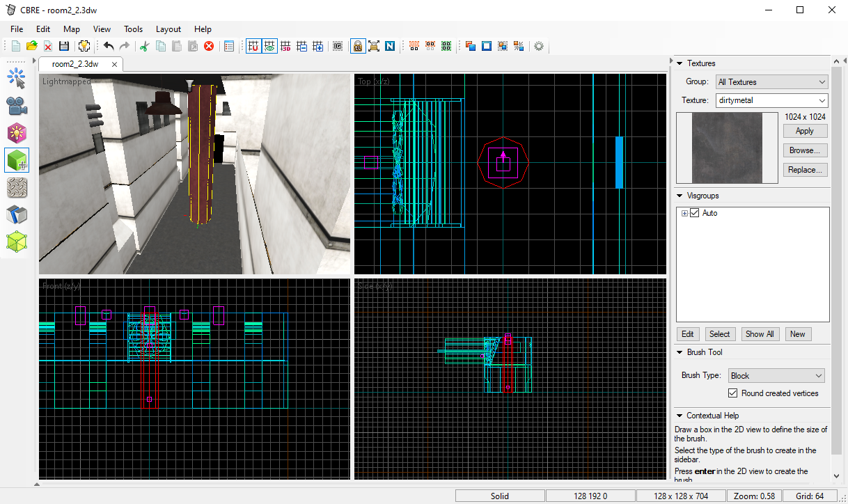848x504 pixels.
Task: Toggle the Auto visgroup checkbox
Action: tap(694, 213)
